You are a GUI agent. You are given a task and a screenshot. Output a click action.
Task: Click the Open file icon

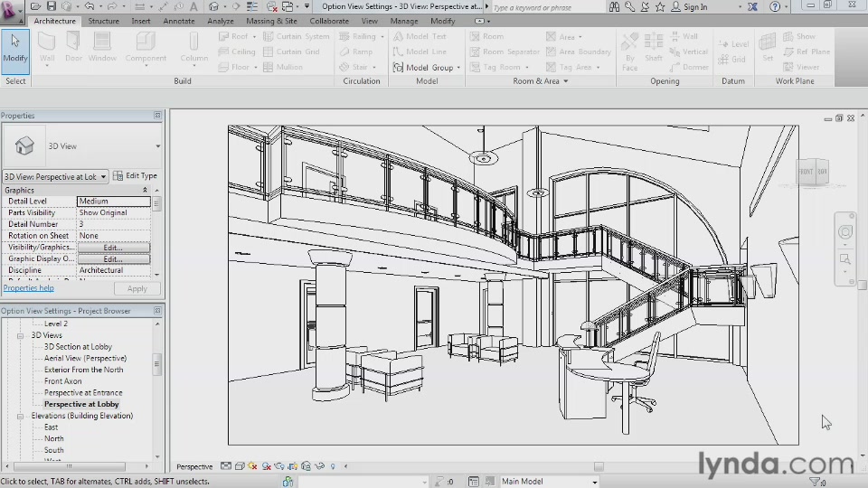click(x=36, y=6)
